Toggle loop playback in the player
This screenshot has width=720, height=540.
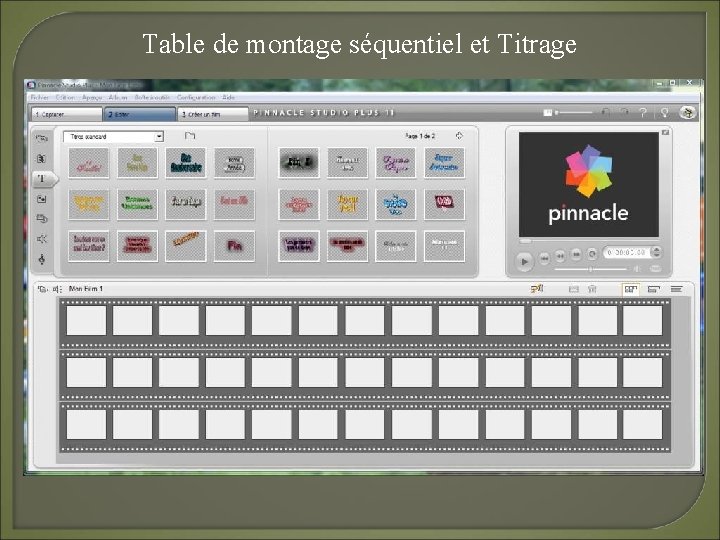tap(592, 254)
